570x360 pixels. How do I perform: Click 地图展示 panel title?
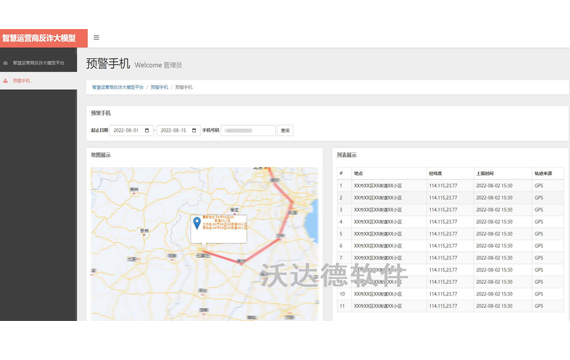coord(101,155)
